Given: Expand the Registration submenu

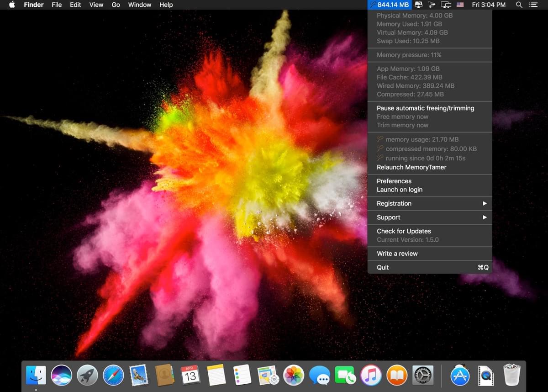Looking at the screenshot, I should 430,203.
